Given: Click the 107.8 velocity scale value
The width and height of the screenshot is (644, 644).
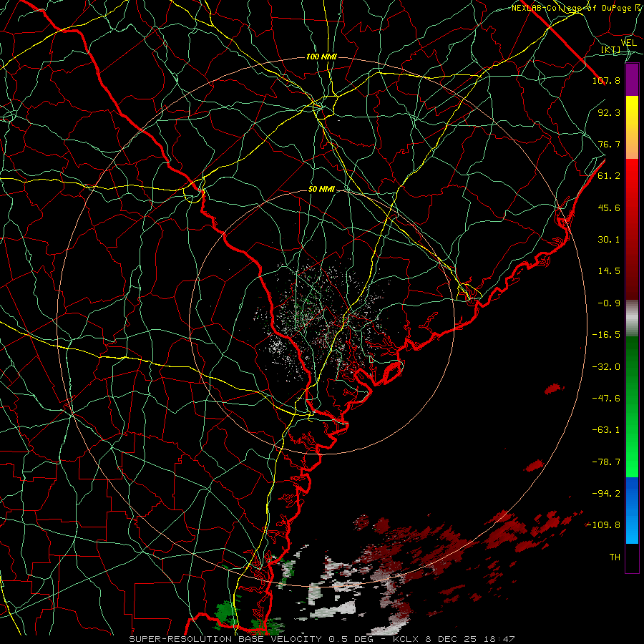Looking at the screenshot, I should click(x=606, y=80).
